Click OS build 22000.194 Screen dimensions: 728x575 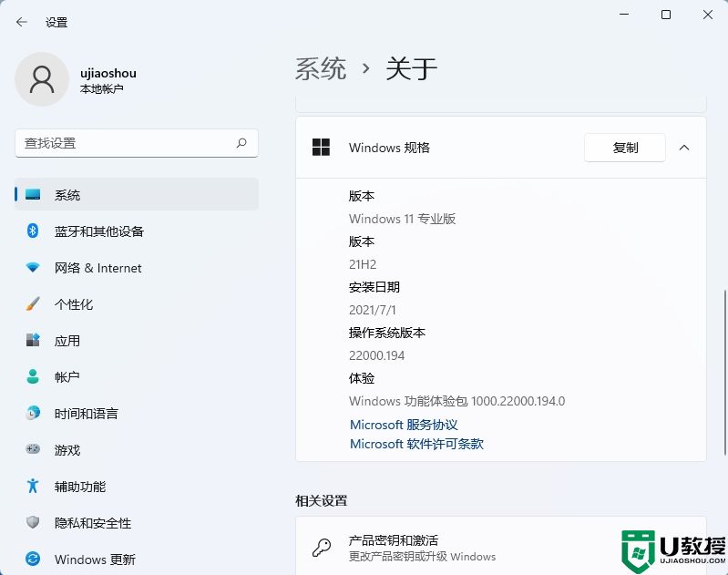376,355
